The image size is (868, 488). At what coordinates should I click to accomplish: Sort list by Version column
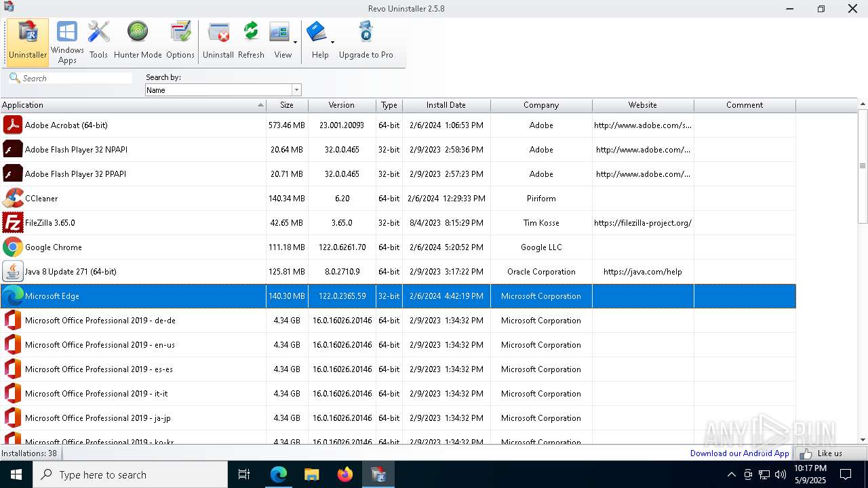pos(342,105)
